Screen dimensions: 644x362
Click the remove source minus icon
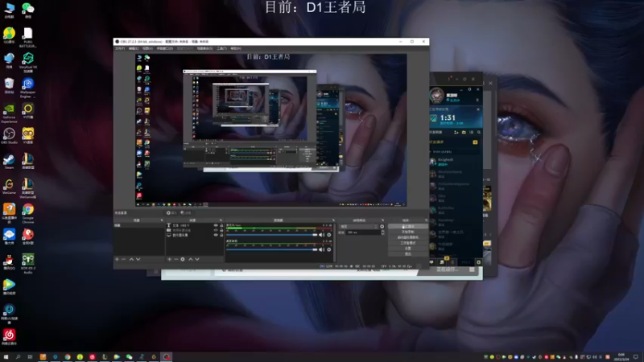pyautogui.click(x=175, y=259)
